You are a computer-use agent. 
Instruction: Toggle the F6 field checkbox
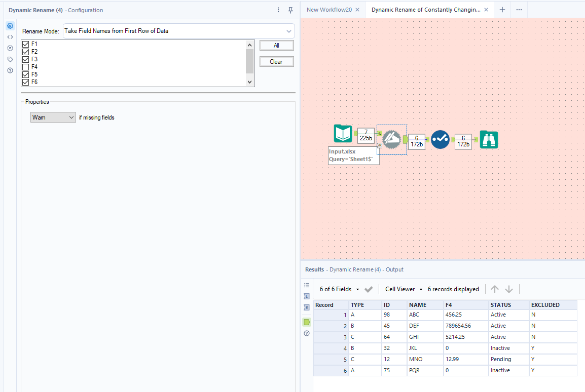(x=26, y=82)
